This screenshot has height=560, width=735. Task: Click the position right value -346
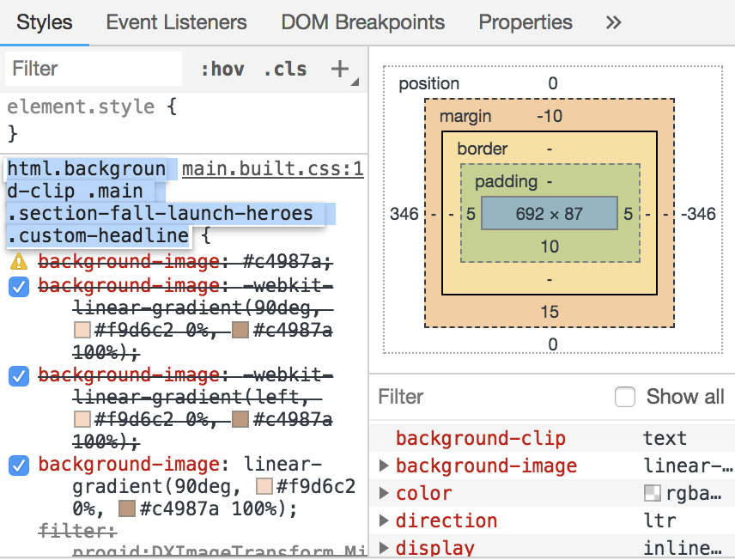(x=698, y=214)
